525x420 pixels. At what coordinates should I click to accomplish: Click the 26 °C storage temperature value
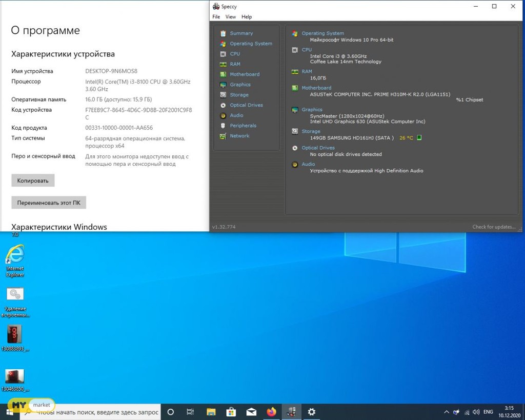tap(406, 137)
